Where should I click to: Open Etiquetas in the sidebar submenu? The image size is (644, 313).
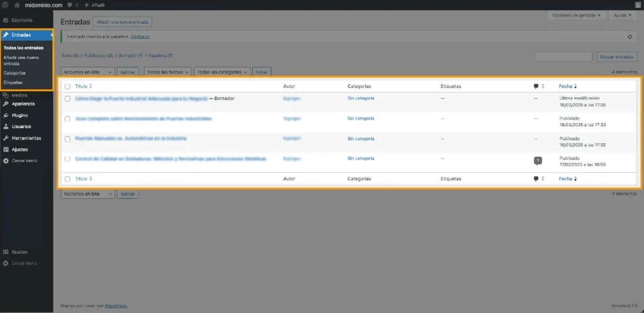coord(13,82)
